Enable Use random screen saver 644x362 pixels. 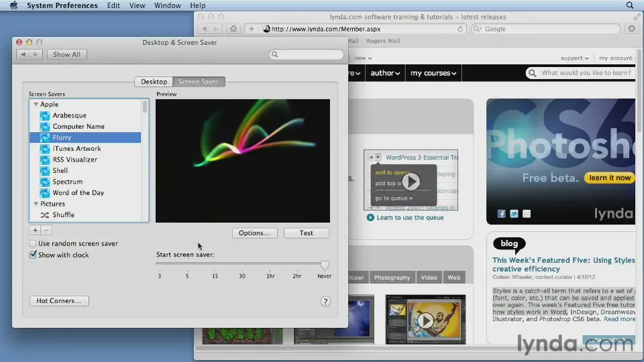coord(33,243)
